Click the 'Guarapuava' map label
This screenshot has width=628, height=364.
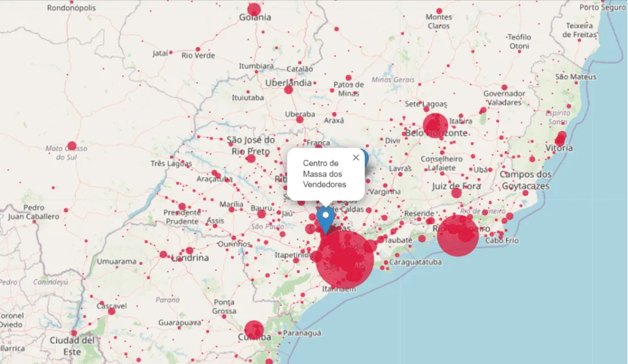click(180, 322)
